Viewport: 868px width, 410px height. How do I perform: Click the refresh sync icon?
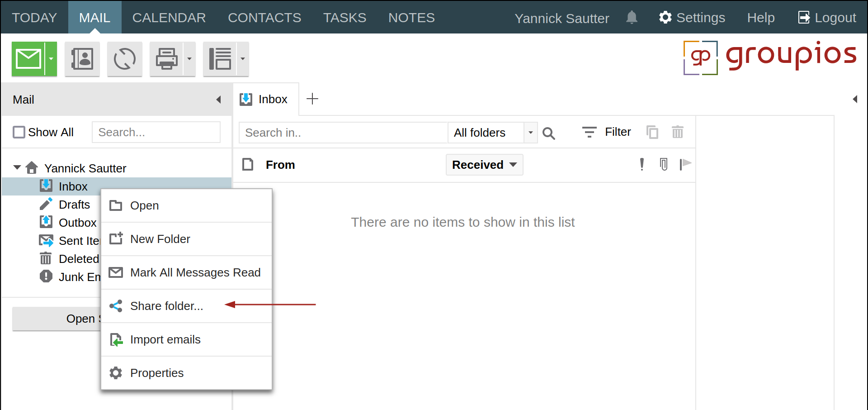point(124,59)
